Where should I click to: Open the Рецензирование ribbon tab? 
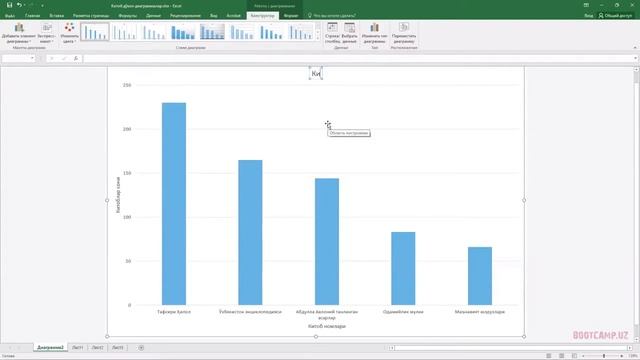pyautogui.click(x=185, y=16)
